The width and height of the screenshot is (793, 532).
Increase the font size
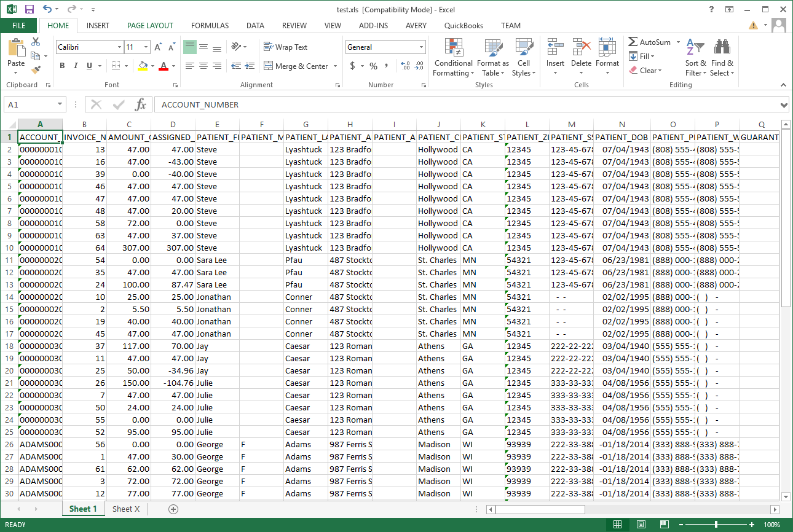[158, 47]
